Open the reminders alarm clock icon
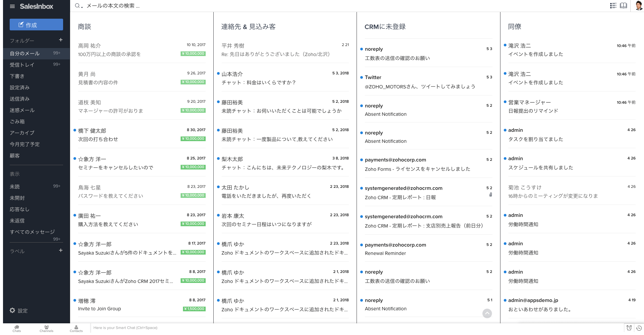Viewport: 644px width, 335px height. coord(628,328)
